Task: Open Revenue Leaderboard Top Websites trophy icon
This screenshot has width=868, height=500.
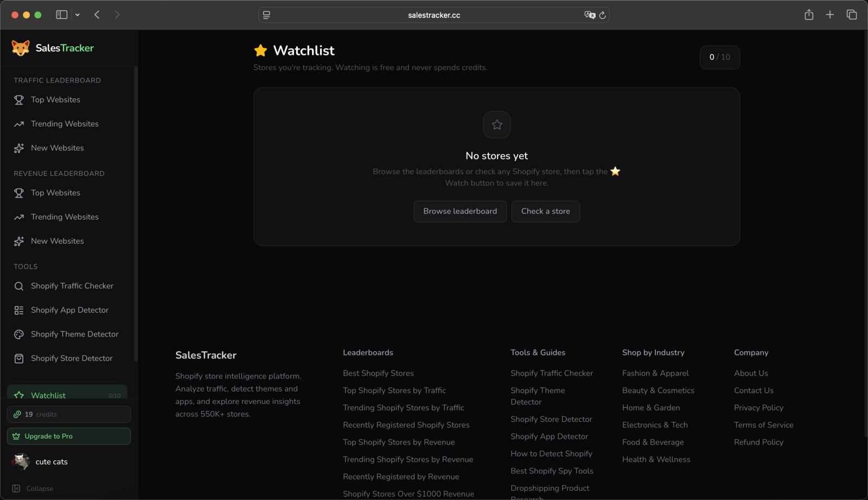Action: coord(19,193)
